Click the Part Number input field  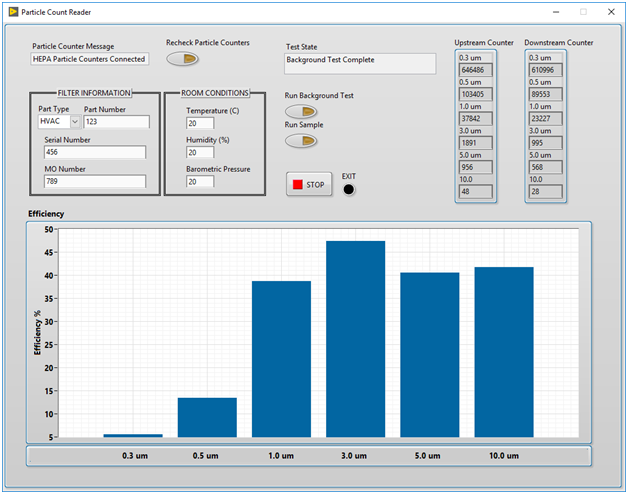tap(117, 122)
